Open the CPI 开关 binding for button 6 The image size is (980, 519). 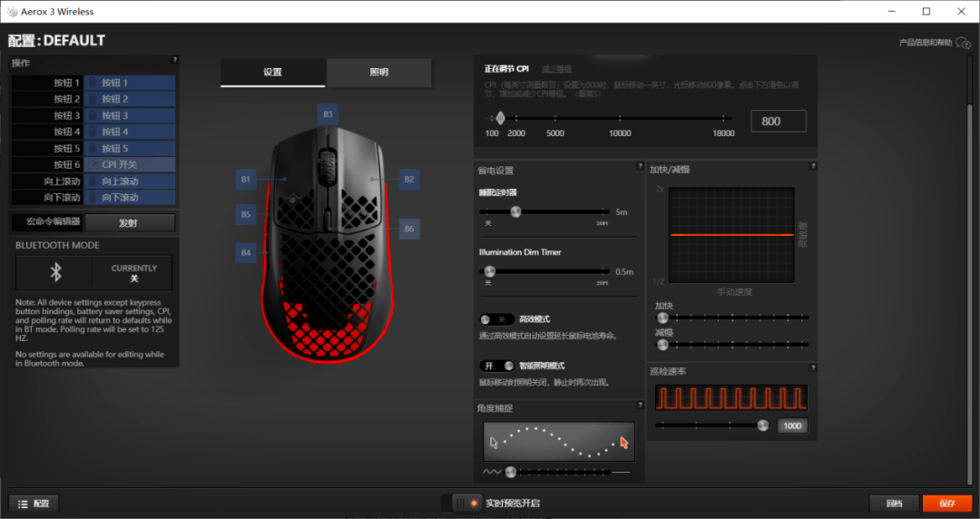pos(130,164)
